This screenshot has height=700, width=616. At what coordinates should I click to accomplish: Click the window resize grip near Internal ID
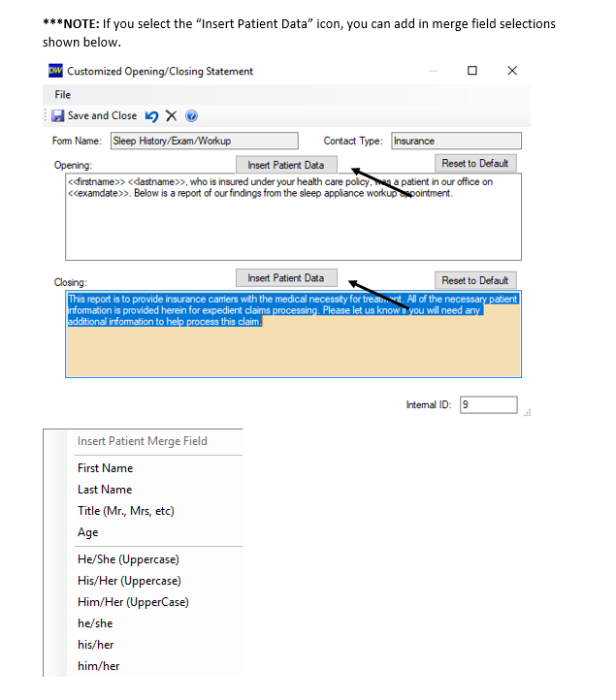[527, 413]
